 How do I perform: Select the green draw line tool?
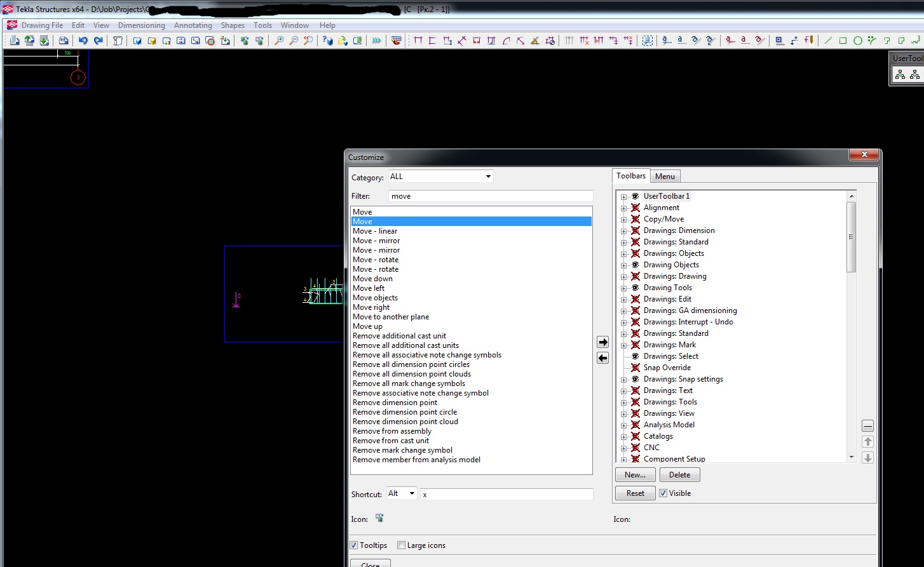(x=828, y=41)
